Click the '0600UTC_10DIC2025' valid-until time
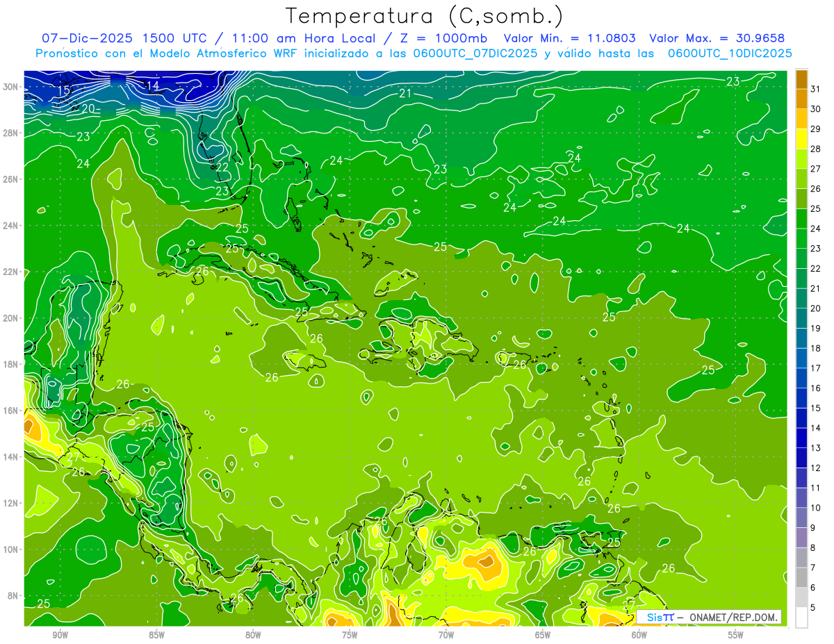This screenshot has height=644, width=834. [730, 53]
